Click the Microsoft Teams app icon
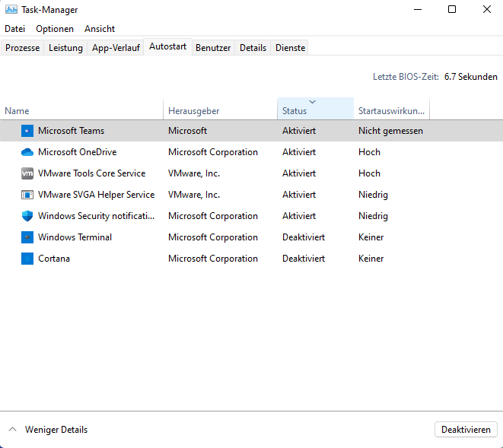 pyautogui.click(x=27, y=131)
